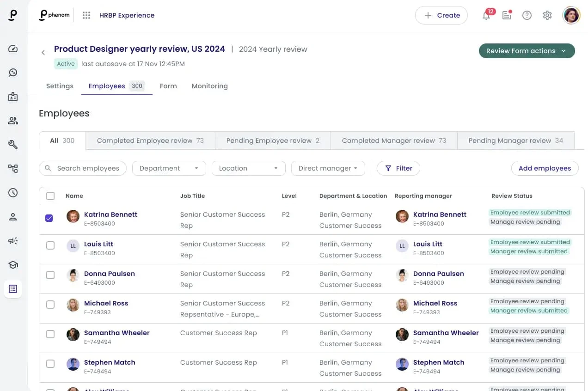Image resolution: width=588 pixels, height=391 pixels.
Task: Open the Location dropdown filter
Action: [249, 168]
